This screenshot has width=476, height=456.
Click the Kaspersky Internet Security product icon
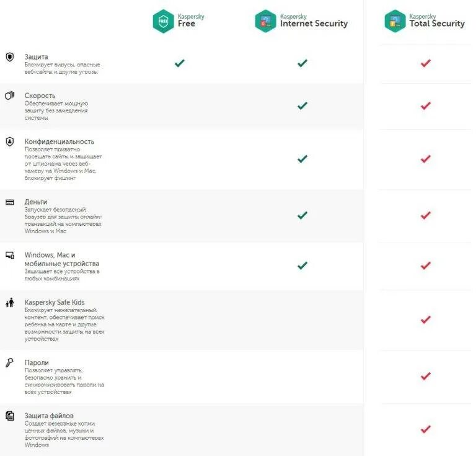[266, 21]
